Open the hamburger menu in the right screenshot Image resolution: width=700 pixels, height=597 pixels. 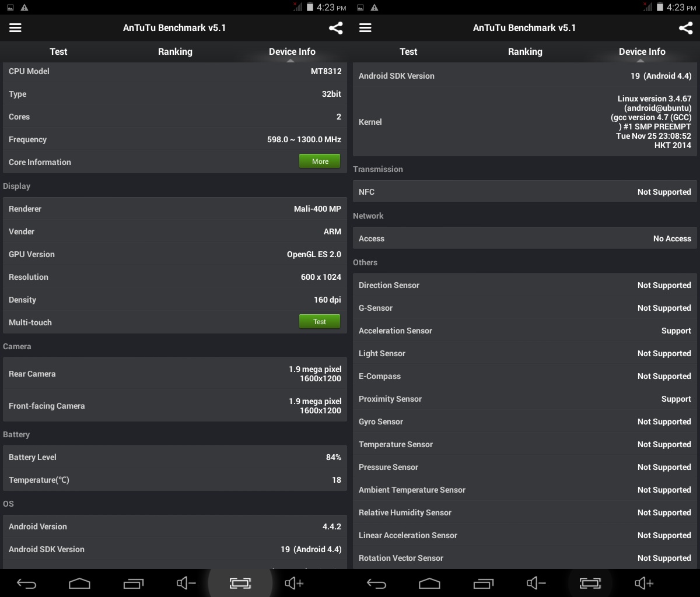pyautogui.click(x=365, y=28)
